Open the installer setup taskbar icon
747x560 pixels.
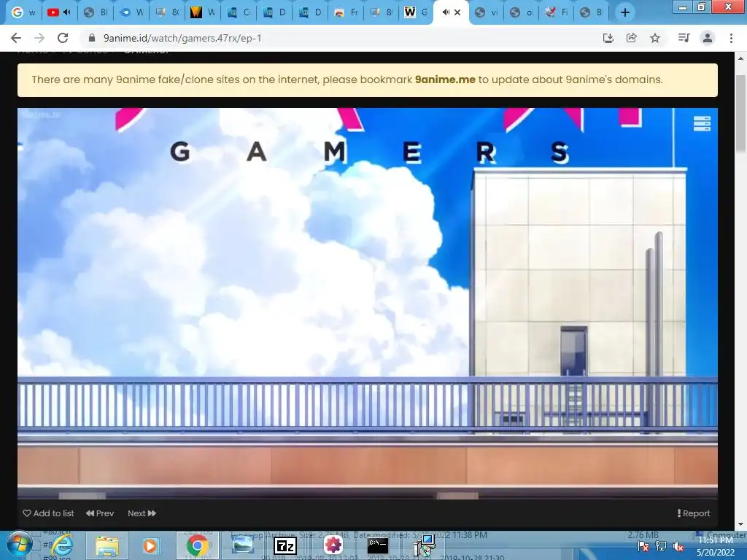pyautogui.click(x=424, y=545)
